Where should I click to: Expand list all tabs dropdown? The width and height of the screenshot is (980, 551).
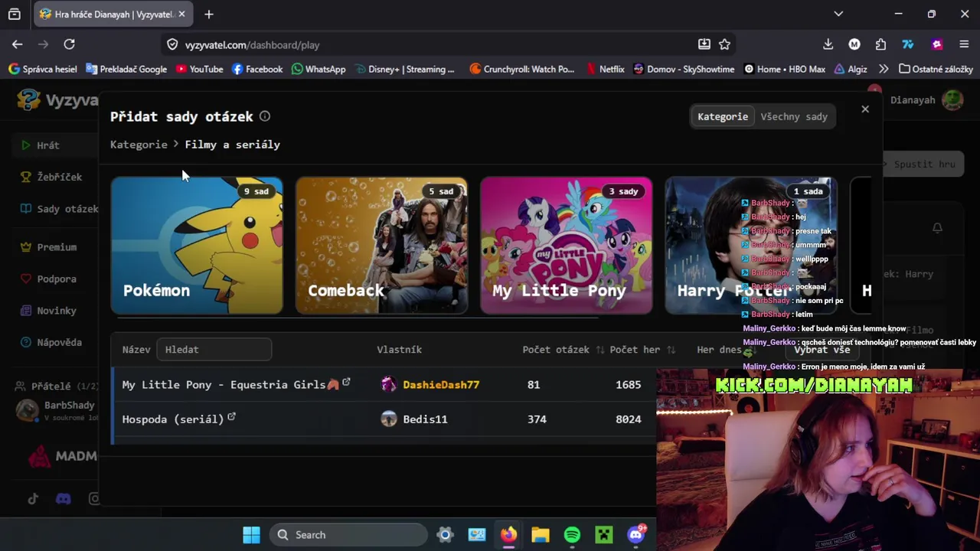pyautogui.click(x=838, y=14)
